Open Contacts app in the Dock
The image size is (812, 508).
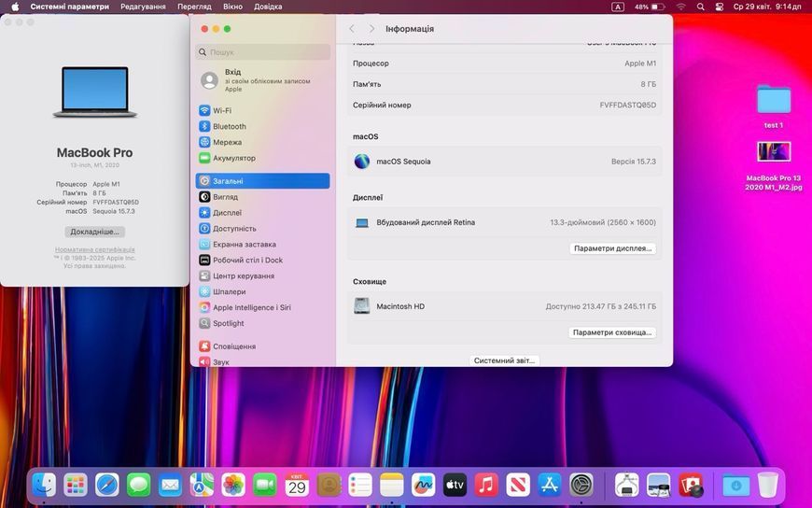(329, 486)
